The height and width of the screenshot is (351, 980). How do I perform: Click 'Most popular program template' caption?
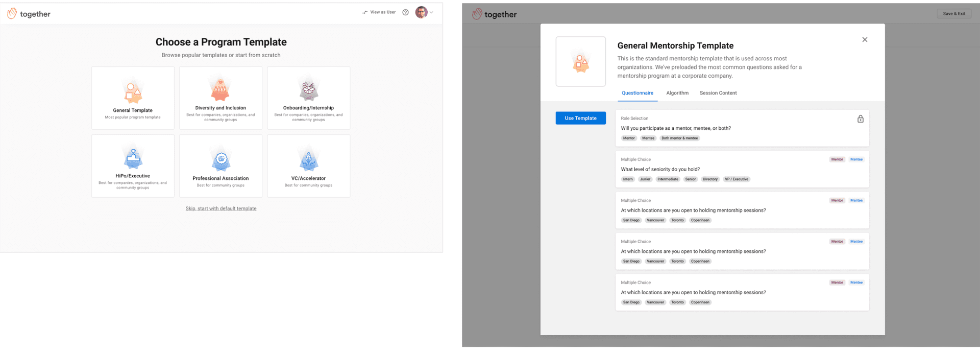[x=133, y=118]
